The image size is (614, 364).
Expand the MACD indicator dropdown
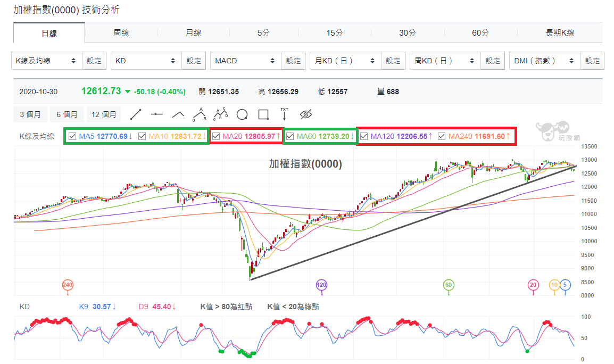[x=245, y=61]
